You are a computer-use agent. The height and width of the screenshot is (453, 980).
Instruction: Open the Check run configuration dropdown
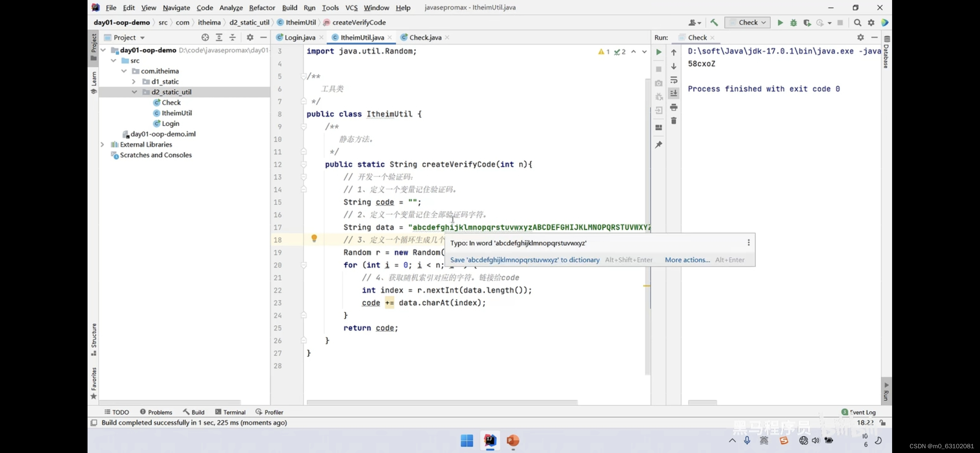tap(747, 22)
